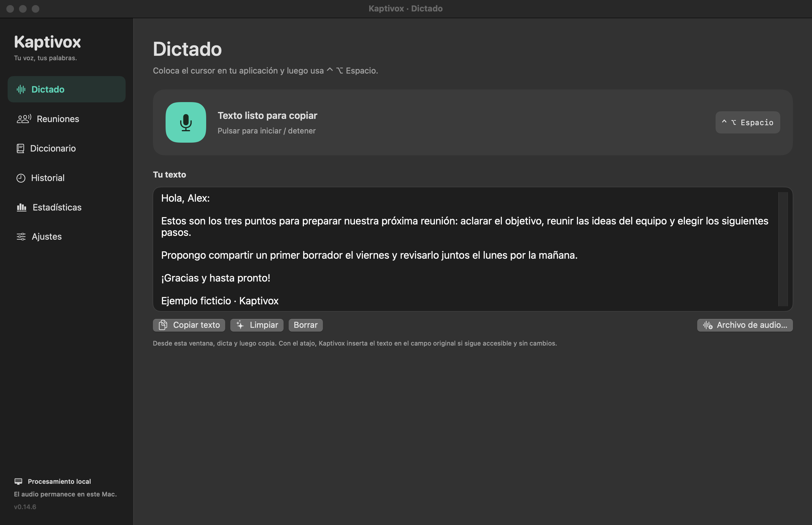This screenshot has width=812, height=525.
Task: Click the Borrar button
Action: click(305, 325)
